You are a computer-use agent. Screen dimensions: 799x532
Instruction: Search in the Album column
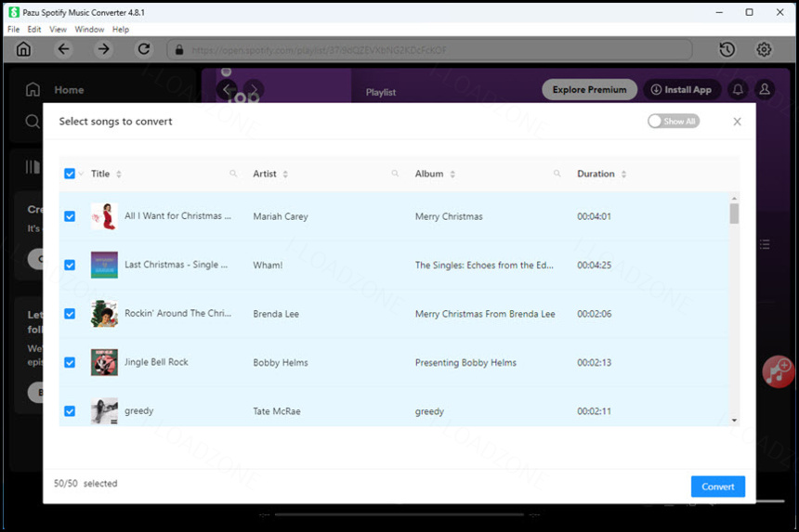coord(557,174)
